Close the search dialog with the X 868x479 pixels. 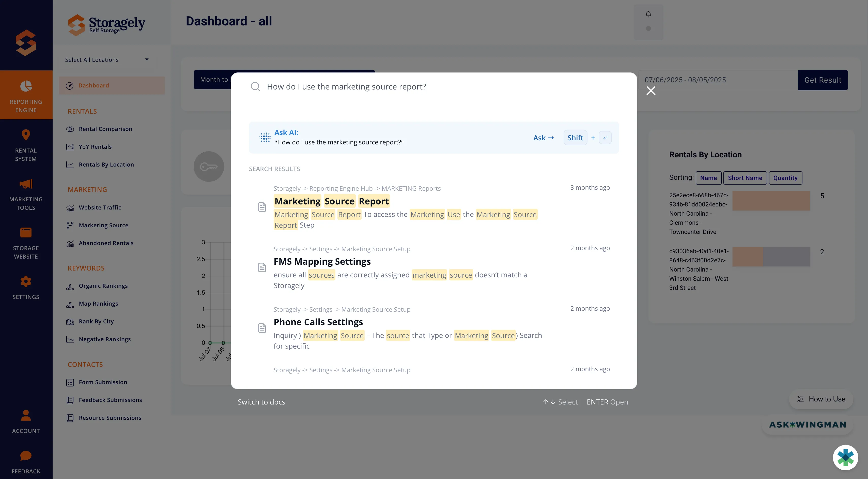click(651, 91)
